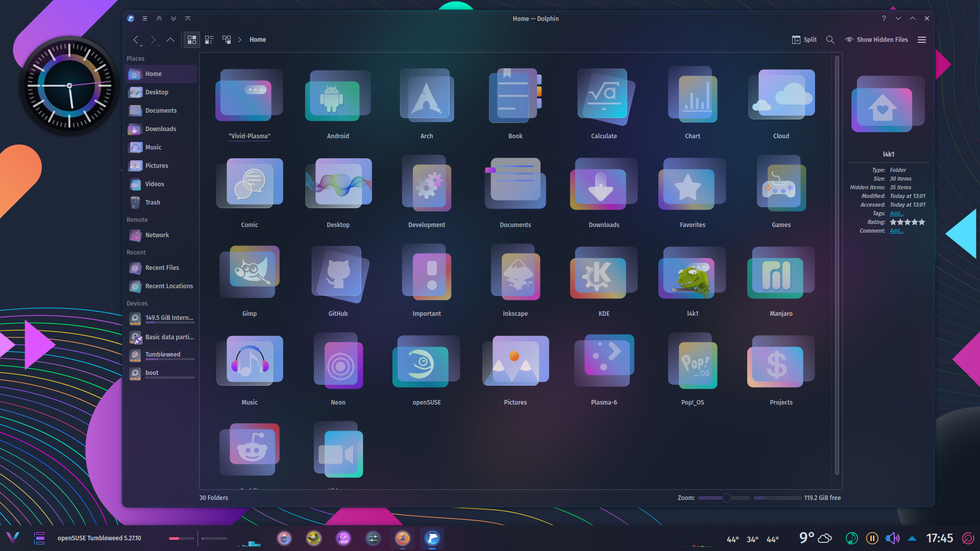Click the Home breadcrumb label
This screenshot has height=551, width=980.
(258, 39)
